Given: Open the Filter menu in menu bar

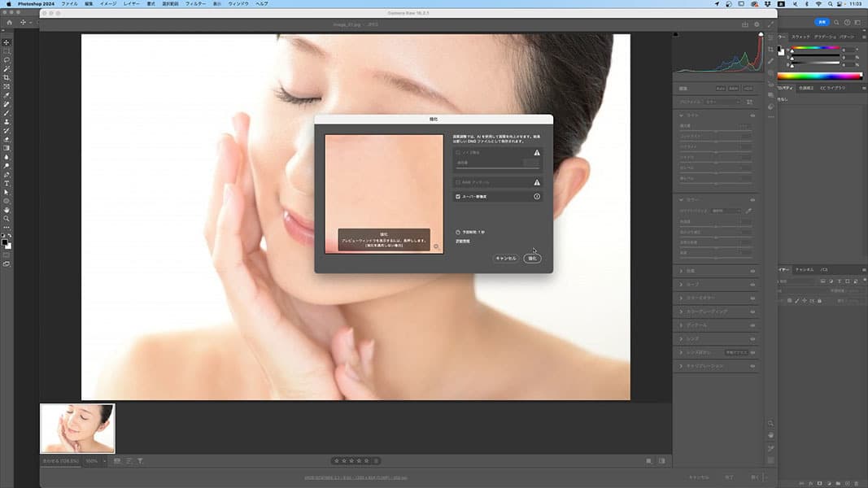Looking at the screenshot, I should (195, 4).
